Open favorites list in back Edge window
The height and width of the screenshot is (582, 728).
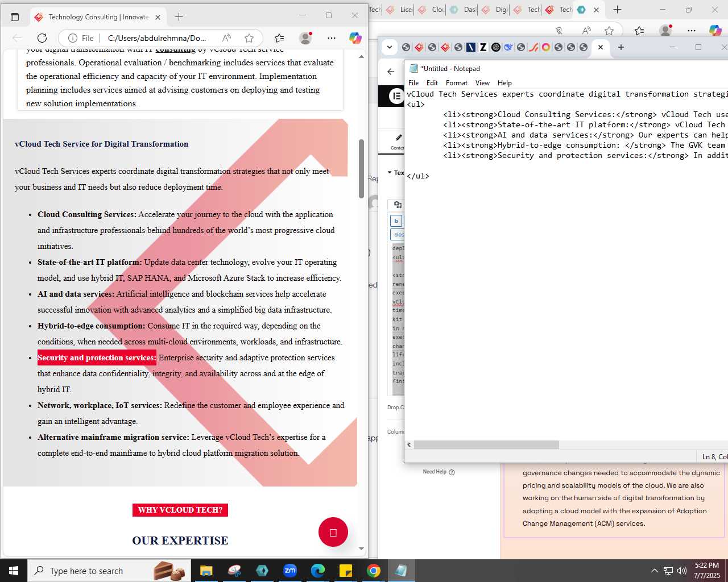(639, 31)
